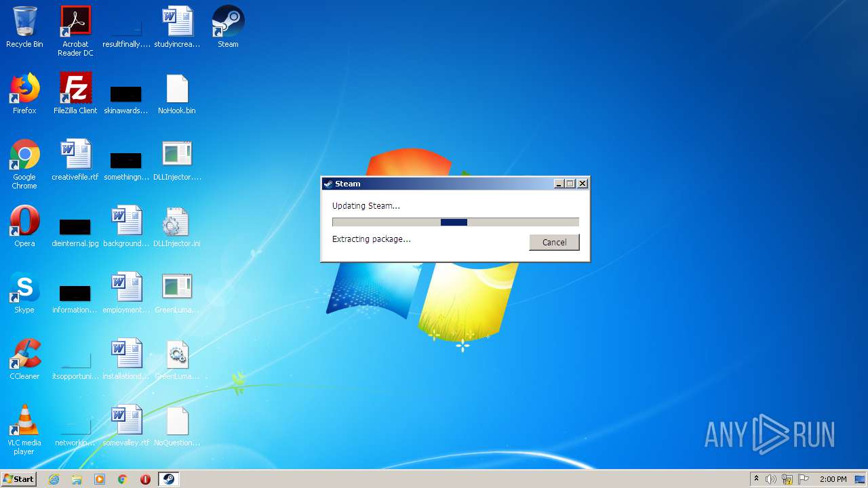
Task: Launch Internet Explorer from taskbar
Action: coord(54,479)
